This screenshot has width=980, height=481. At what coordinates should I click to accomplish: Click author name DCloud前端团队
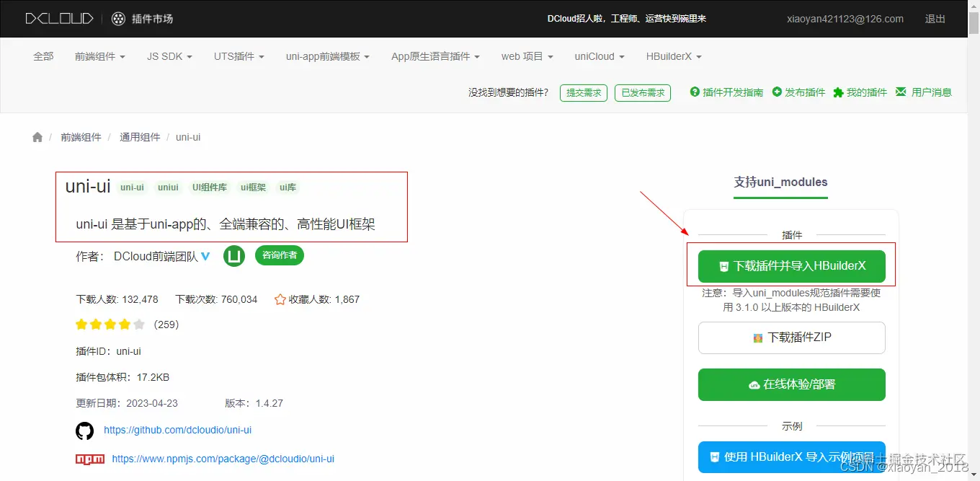coord(156,256)
